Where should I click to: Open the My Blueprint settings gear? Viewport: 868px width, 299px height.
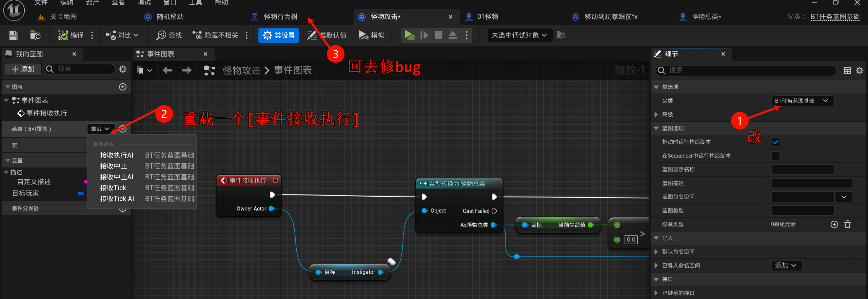click(x=123, y=69)
